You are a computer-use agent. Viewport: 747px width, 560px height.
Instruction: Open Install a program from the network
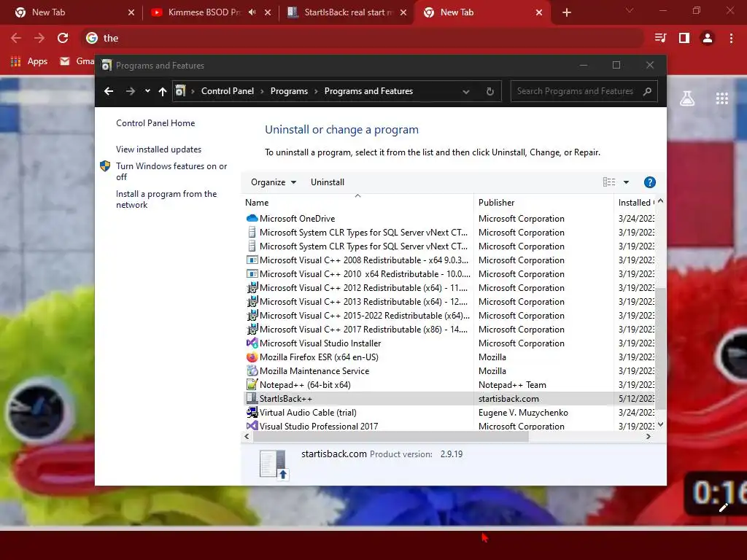pos(166,199)
